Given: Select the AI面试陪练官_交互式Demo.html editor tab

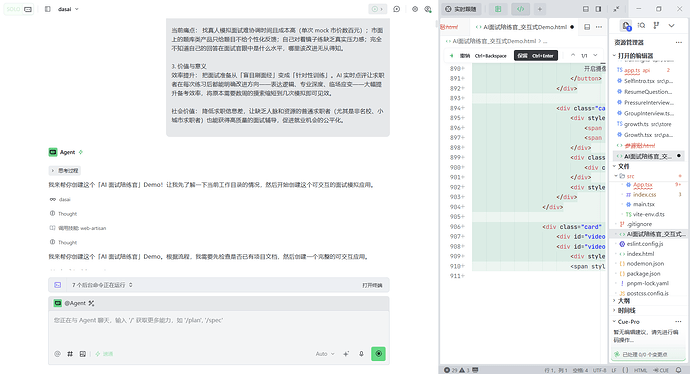Looking at the screenshot, I should pyautogui.click(x=525, y=27).
